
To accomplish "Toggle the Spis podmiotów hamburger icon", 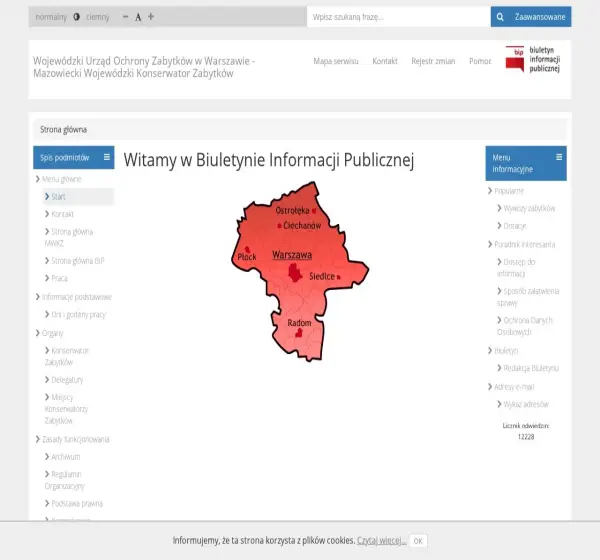I will tap(107, 157).
